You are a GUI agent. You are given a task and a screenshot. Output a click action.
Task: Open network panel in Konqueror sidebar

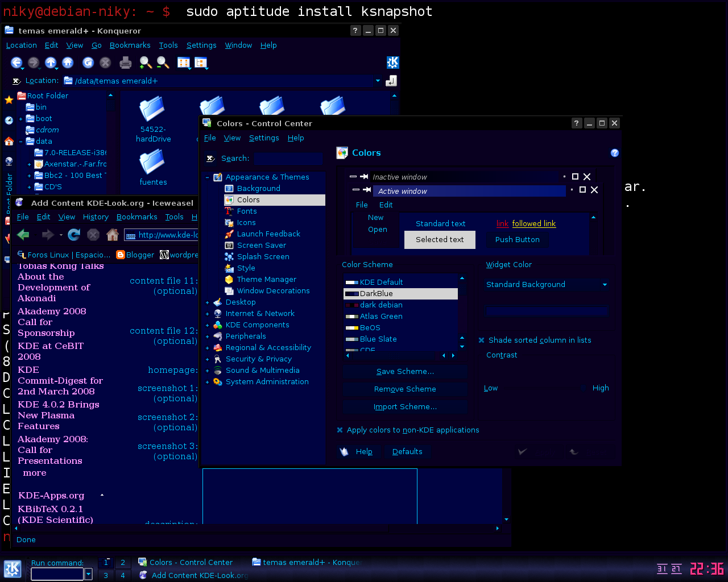tap(9, 161)
